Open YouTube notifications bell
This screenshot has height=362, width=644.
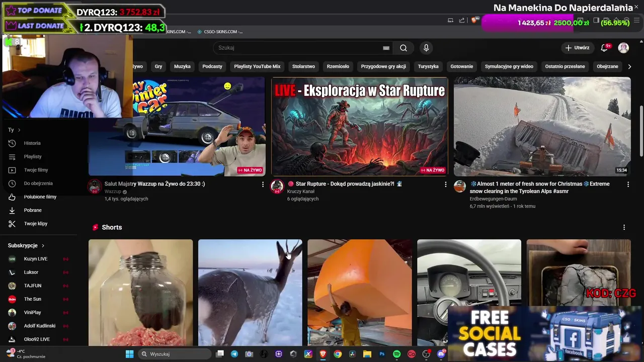pyautogui.click(x=605, y=48)
